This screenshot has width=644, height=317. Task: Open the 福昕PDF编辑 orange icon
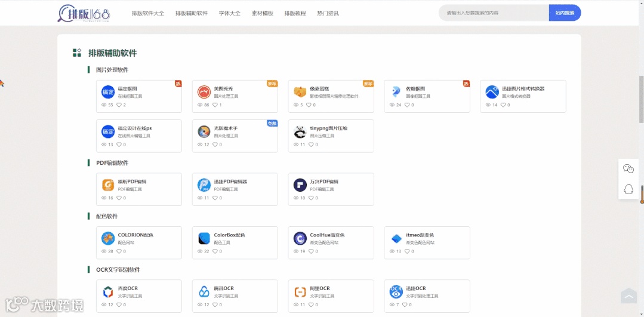[x=108, y=185]
